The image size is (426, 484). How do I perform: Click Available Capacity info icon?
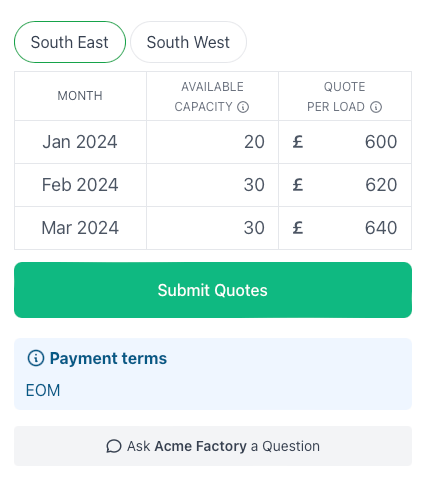pyautogui.click(x=243, y=107)
